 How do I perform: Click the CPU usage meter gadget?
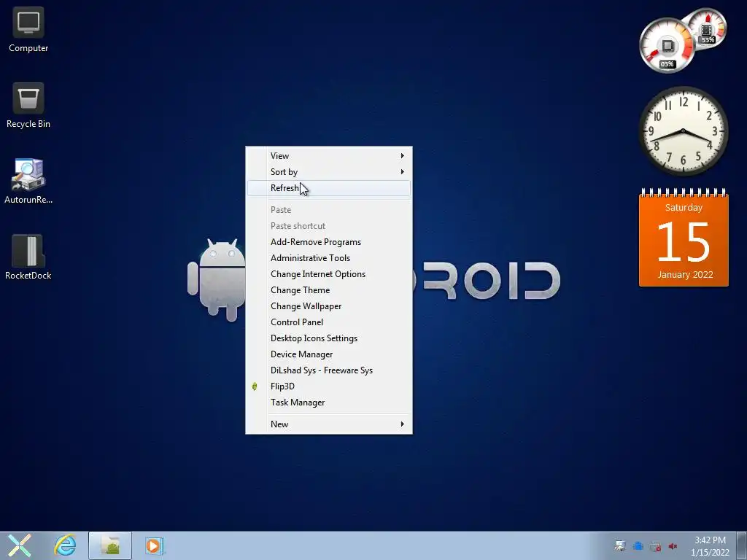666,47
